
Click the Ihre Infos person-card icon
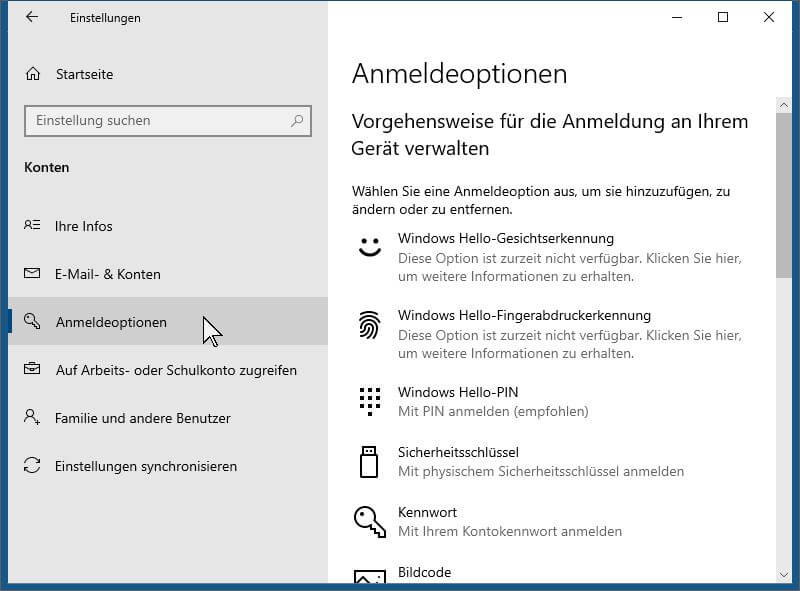tap(32, 225)
